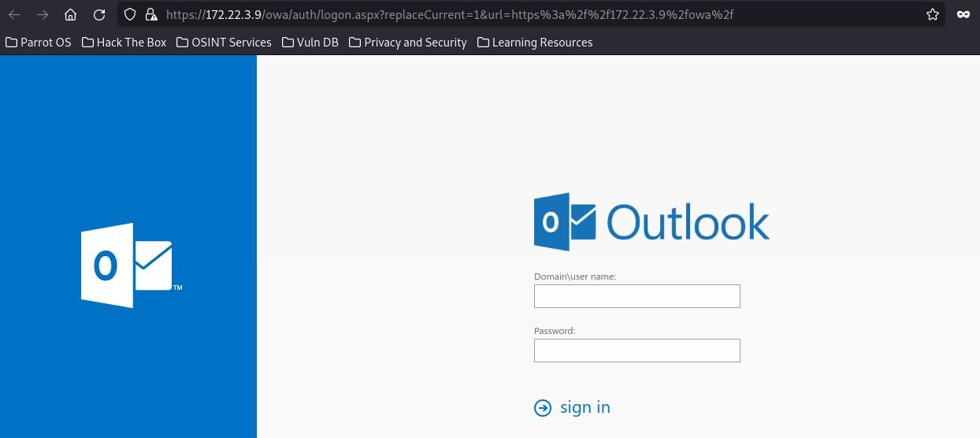Image resolution: width=980 pixels, height=438 pixels.
Task: Click the sign in link text
Action: click(x=585, y=407)
